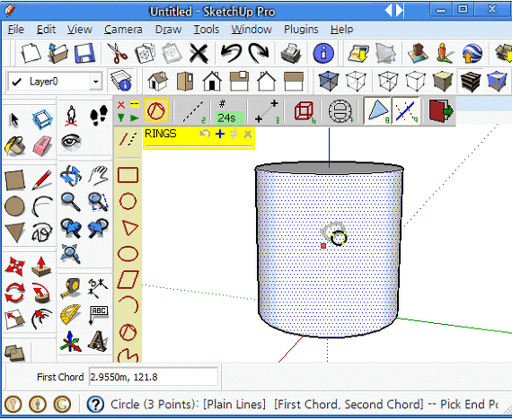Image resolution: width=512 pixels, height=420 pixels.
Task: Choose the Paint Bucket tool
Action: point(14,145)
